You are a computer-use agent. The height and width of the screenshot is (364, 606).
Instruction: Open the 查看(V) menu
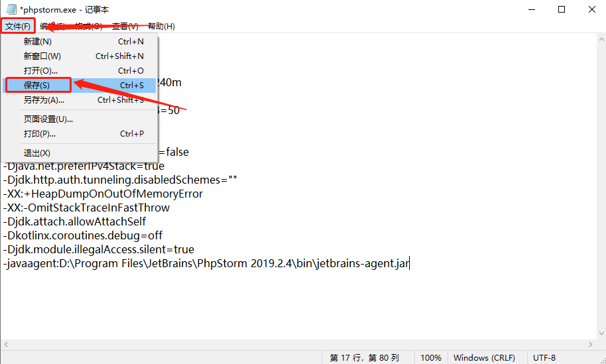[x=125, y=27]
